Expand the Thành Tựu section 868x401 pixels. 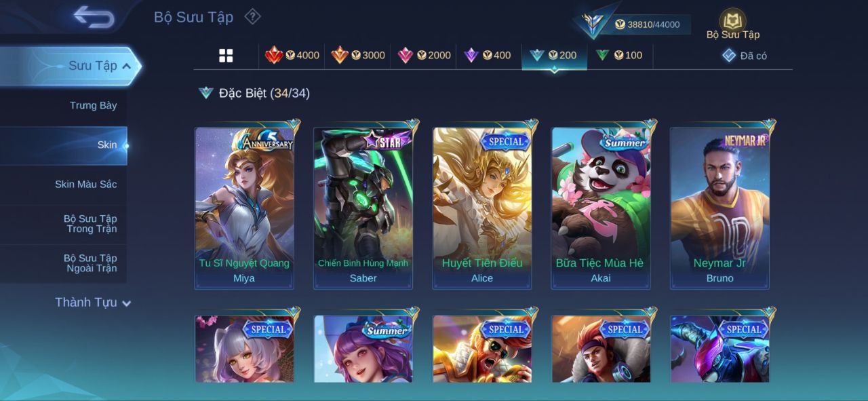point(93,303)
